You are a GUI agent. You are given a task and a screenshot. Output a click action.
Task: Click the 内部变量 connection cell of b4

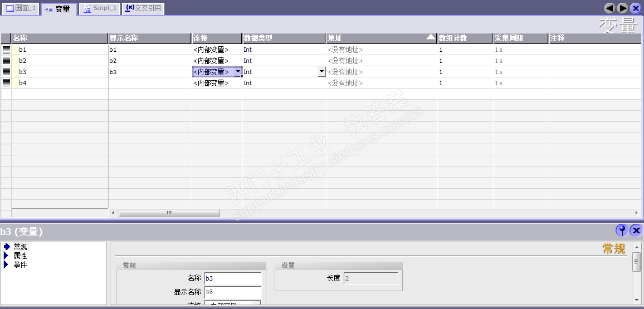point(217,83)
